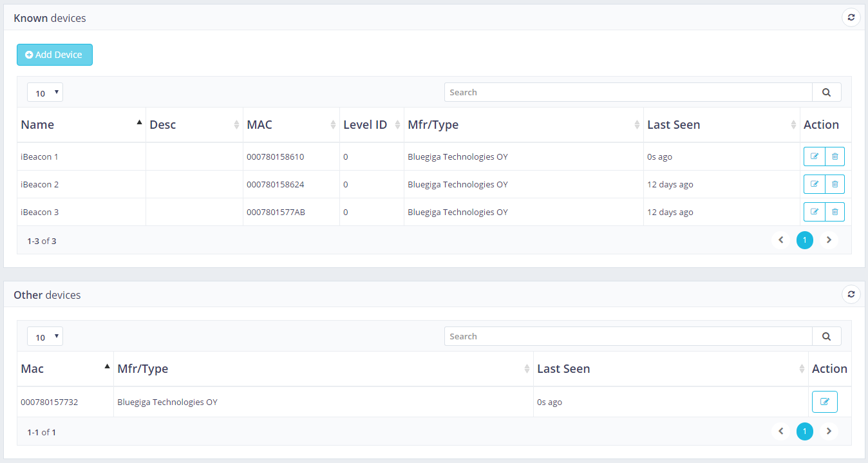The width and height of the screenshot is (868, 463).
Task: Edit the iBeacon 3 device
Action: point(814,212)
